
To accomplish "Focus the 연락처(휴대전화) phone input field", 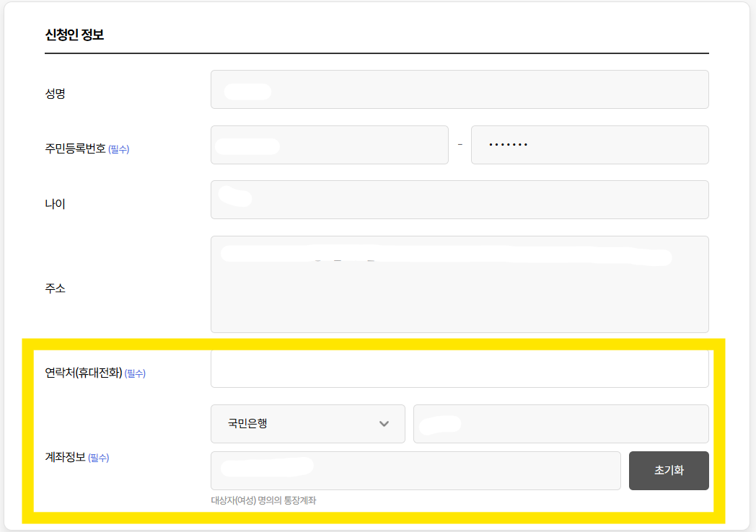I will [460, 368].
